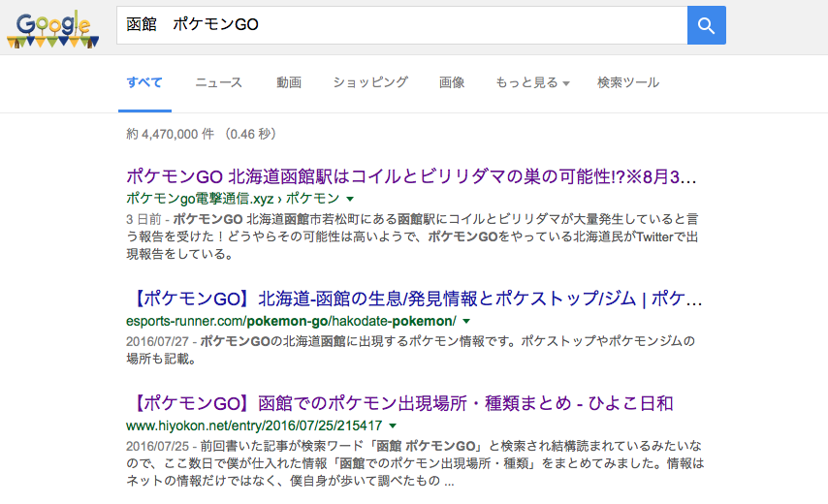Click the esports-runner.com/pokemon-go/hakodate-pokemon/ URL text
The image size is (828, 504).
(x=291, y=321)
